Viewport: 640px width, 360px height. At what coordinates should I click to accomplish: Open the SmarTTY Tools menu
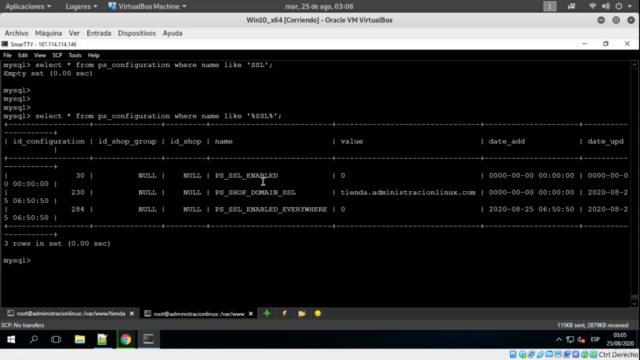(x=75, y=55)
